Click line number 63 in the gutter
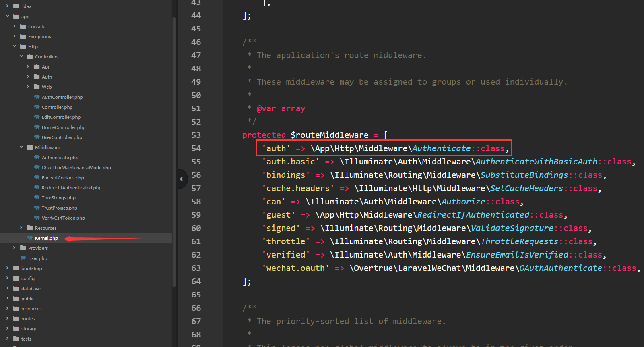 [x=196, y=268]
